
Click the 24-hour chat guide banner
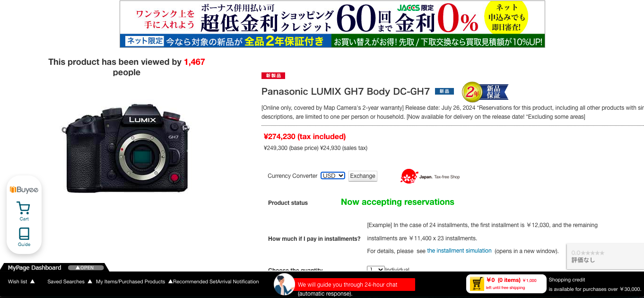point(356,285)
